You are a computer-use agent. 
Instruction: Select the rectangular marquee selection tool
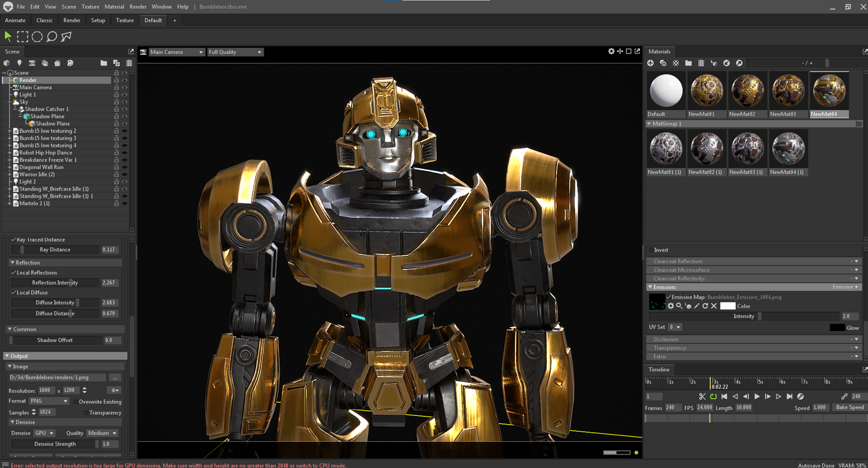point(23,37)
